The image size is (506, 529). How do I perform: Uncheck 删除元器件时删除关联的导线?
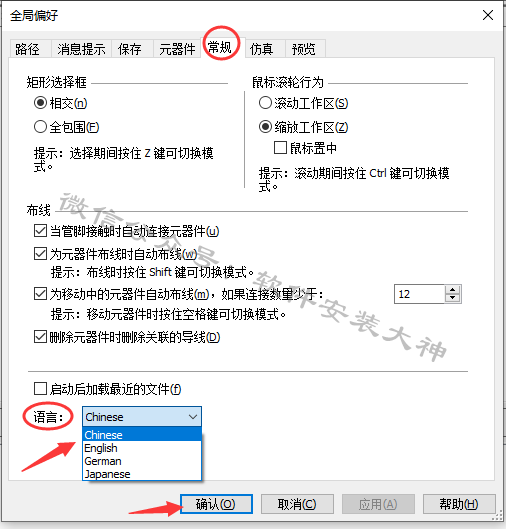40,337
